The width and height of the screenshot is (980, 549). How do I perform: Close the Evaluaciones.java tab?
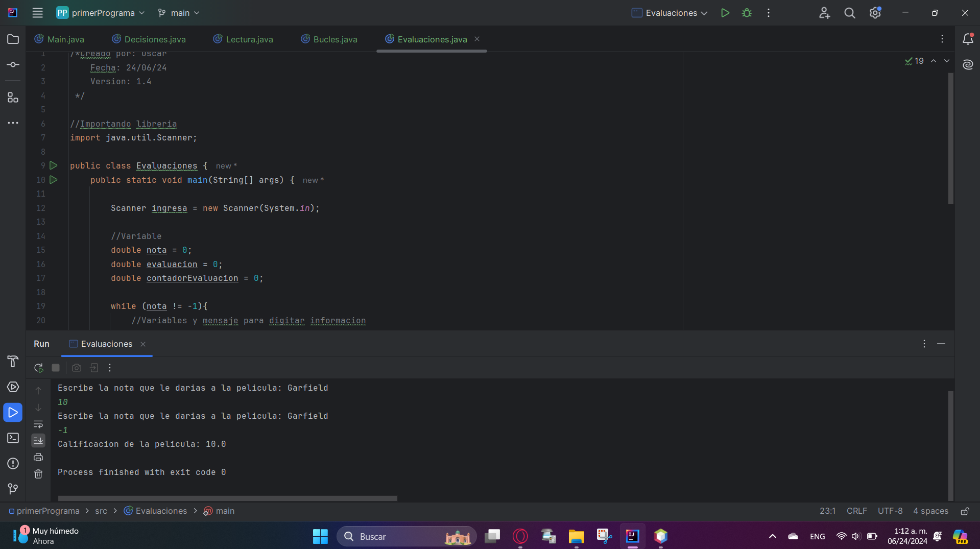click(x=477, y=39)
